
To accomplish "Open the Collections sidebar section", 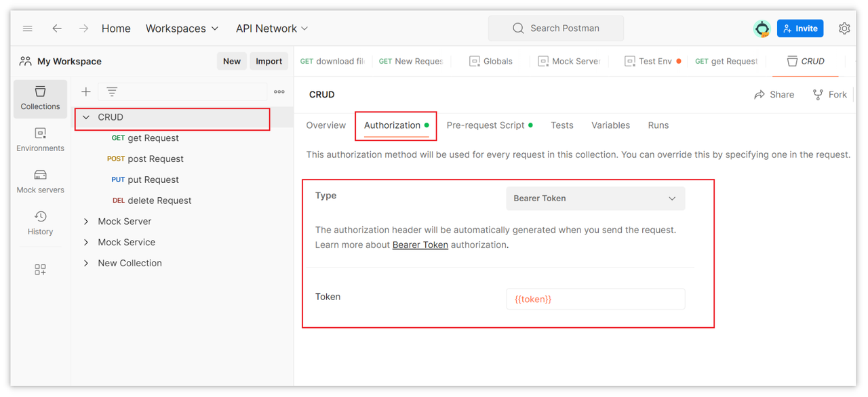I will [x=41, y=99].
